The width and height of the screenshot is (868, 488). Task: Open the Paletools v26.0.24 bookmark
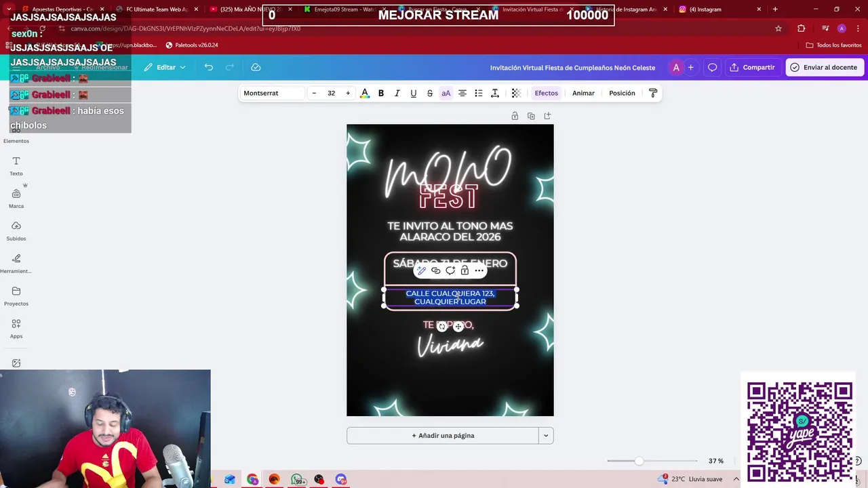[x=192, y=45]
